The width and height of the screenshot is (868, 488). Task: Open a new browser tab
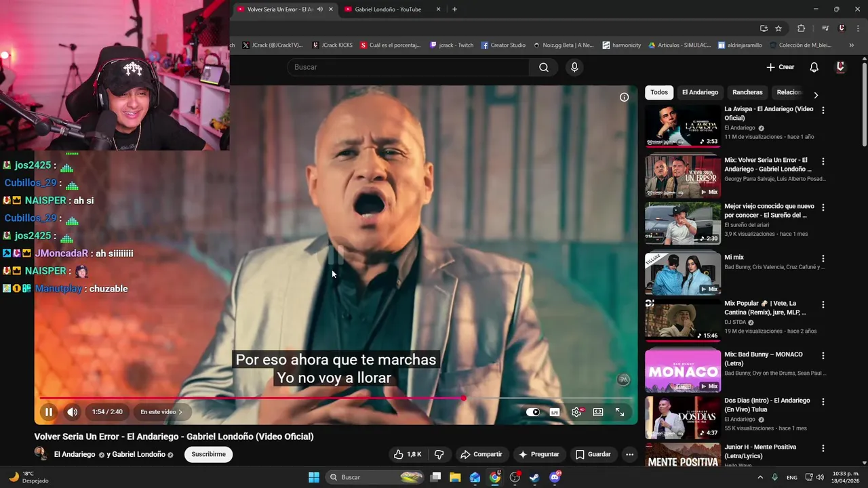pos(454,9)
